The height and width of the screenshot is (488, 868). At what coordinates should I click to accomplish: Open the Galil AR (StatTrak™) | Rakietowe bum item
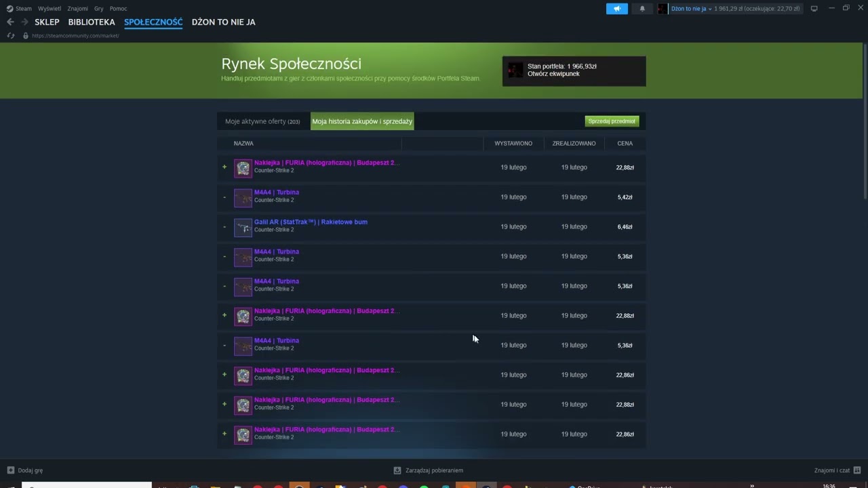tap(311, 222)
